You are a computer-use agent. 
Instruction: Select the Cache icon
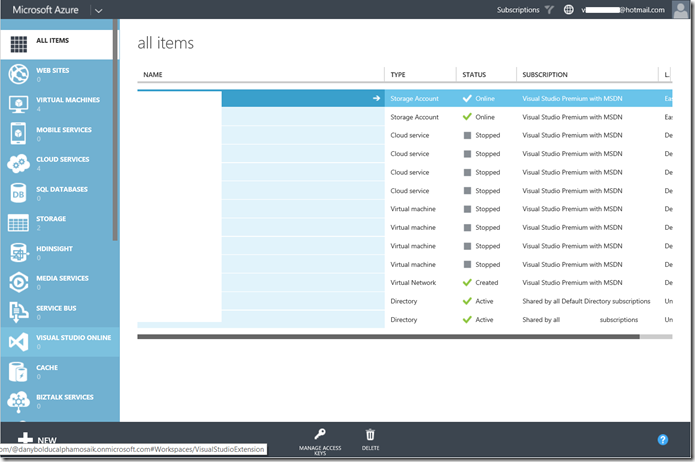coord(19,372)
